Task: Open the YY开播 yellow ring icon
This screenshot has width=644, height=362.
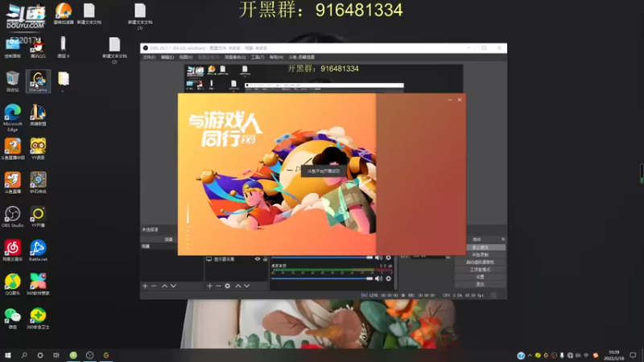Action: coord(38,216)
